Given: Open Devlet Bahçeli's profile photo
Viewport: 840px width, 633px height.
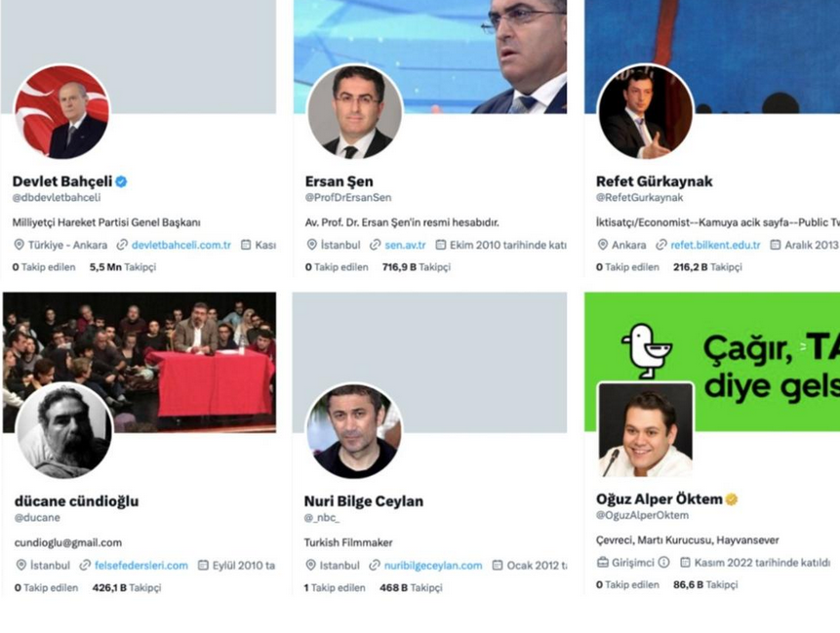Looking at the screenshot, I should tap(61, 112).
